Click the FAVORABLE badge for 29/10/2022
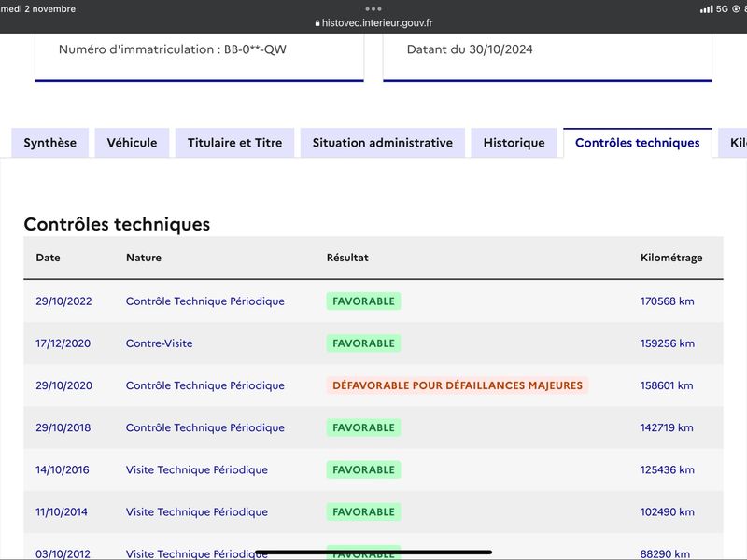 [363, 301]
